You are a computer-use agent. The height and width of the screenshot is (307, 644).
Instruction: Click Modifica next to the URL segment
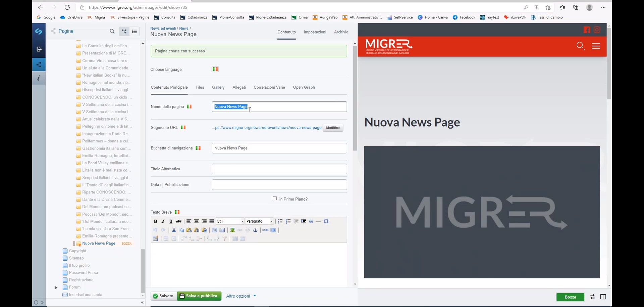[x=333, y=128]
